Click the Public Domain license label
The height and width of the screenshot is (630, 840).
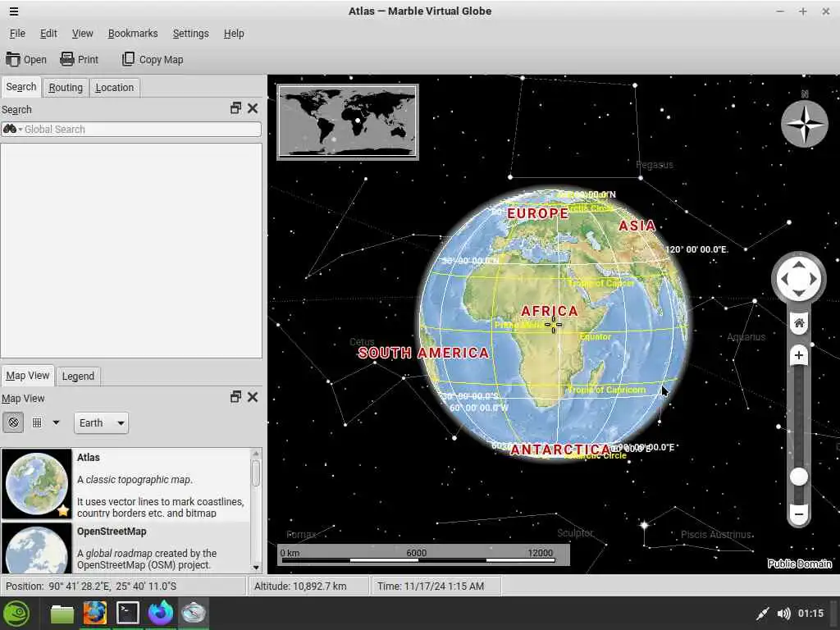tap(799, 564)
